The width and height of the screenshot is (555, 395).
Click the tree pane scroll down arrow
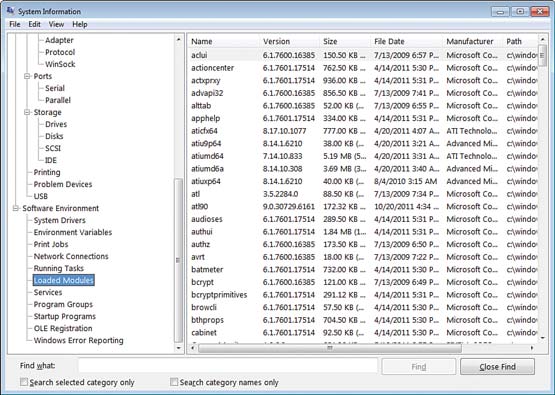tap(178, 348)
